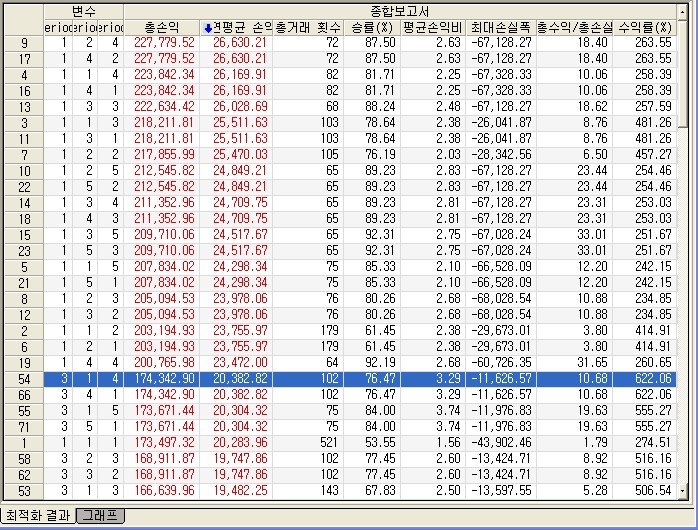This screenshot has height=530, width=698.
Task: Click the 총거래 횟수 column header
Action: pos(308,27)
